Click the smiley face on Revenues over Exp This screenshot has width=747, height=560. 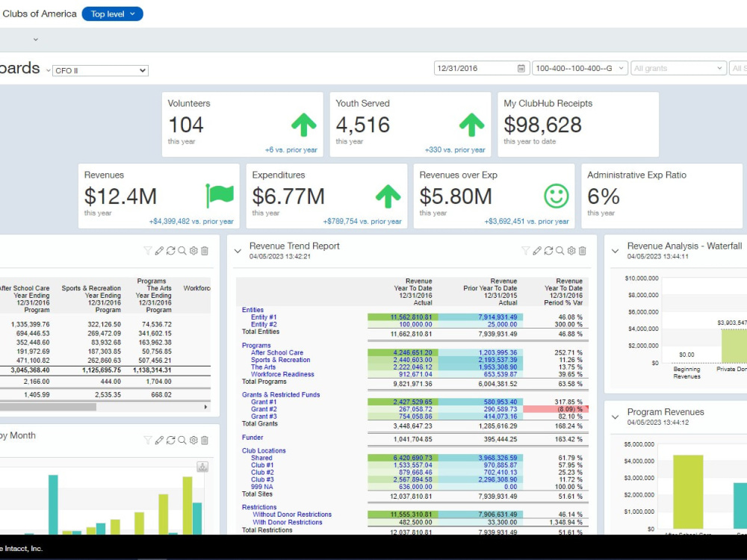click(x=557, y=196)
